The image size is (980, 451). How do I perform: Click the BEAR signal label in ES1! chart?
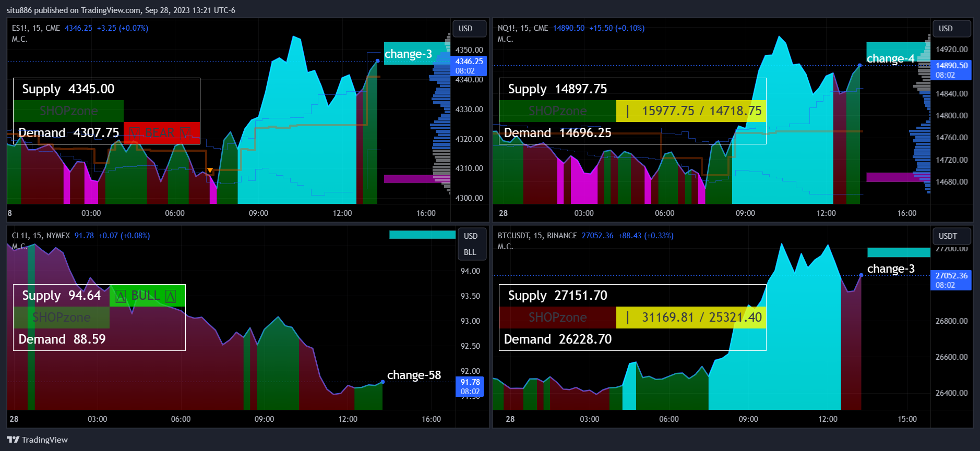pyautogui.click(x=162, y=133)
